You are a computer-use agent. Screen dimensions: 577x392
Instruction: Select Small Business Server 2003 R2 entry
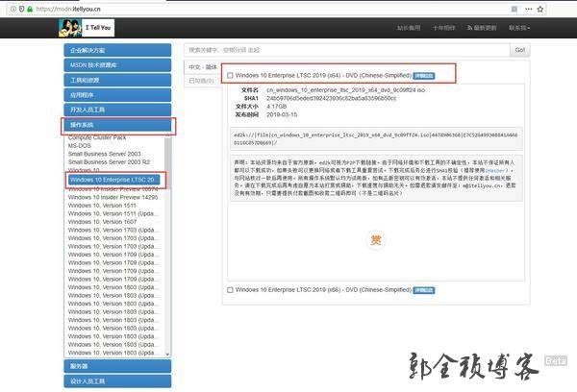point(109,161)
